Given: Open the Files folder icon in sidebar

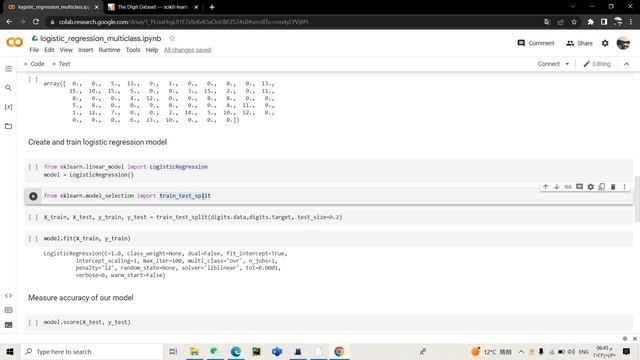Looking at the screenshot, I should [x=8, y=126].
